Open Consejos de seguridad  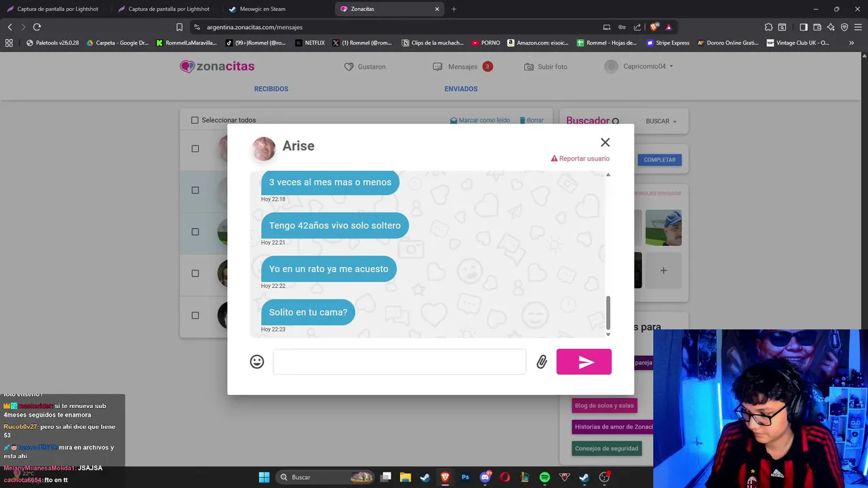coord(606,449)
